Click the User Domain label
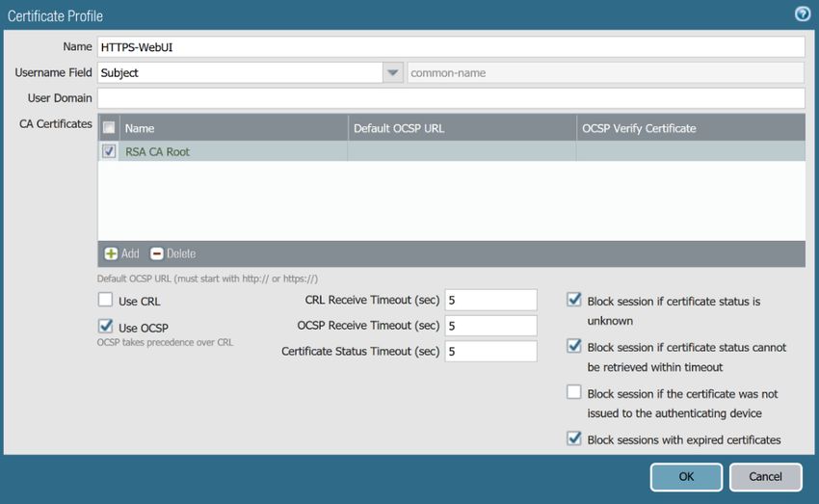Image resolution: width=819 pixels, height=504 pixels. point(60,98)
